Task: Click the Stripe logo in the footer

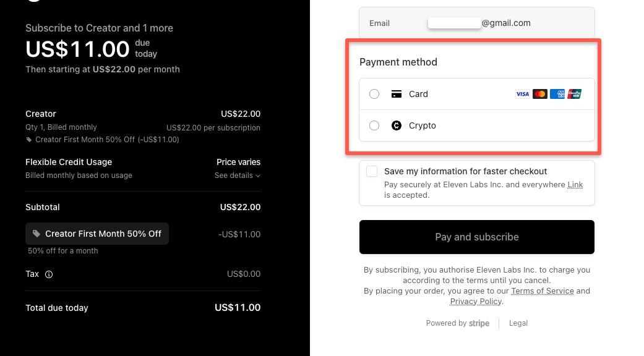Action: 479,323
